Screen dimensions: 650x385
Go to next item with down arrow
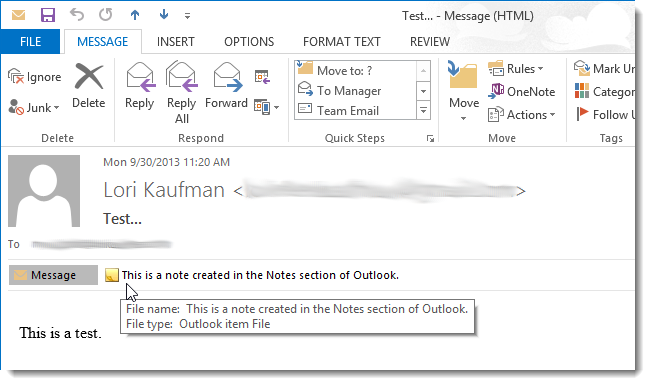point(164,15)
